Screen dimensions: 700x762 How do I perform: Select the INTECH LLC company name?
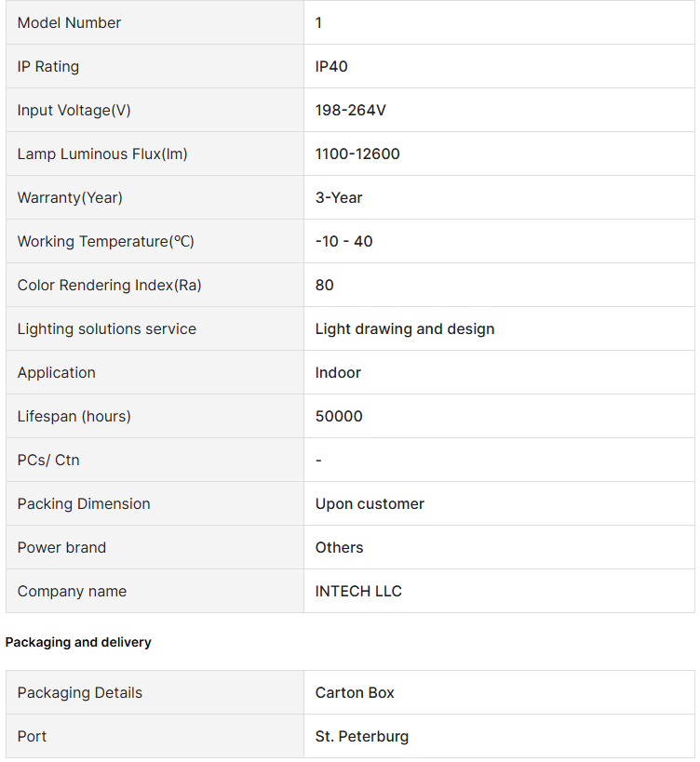tap(358, 591)
